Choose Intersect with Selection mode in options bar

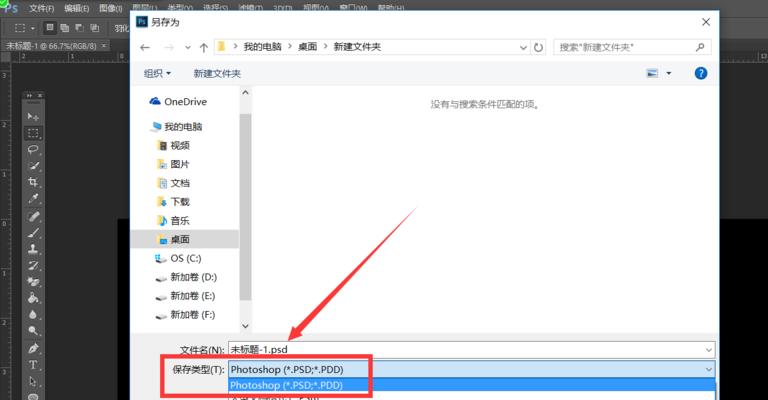pyautogui.click(x=95, y=28)
